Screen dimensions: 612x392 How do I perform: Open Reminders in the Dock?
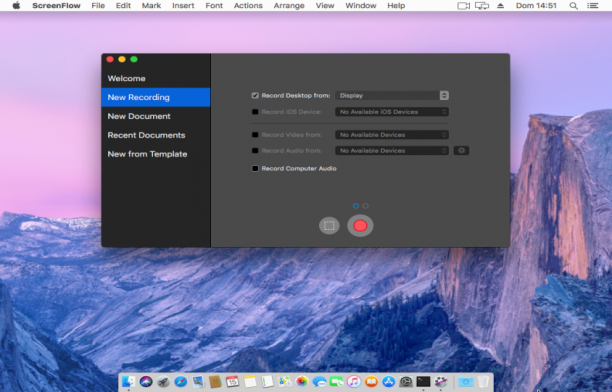pos(267,381)
